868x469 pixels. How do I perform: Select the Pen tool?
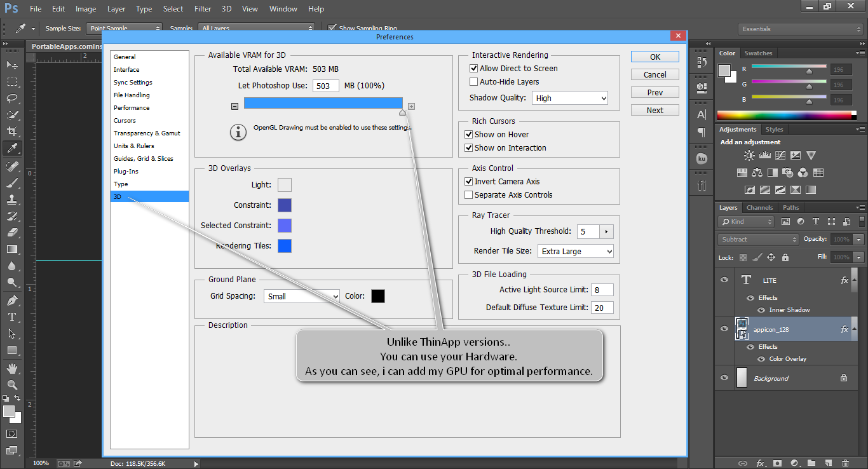click(x=12, y=300)
